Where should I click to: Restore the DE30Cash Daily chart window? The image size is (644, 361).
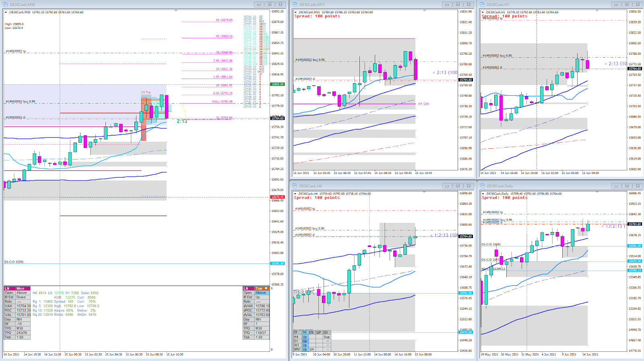pos(627,186)
